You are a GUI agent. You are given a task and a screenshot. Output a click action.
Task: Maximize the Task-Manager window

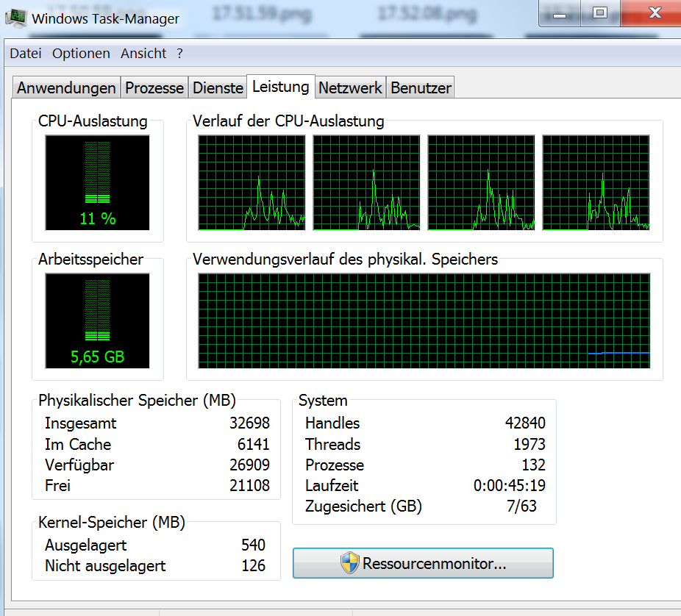(600, 13)
